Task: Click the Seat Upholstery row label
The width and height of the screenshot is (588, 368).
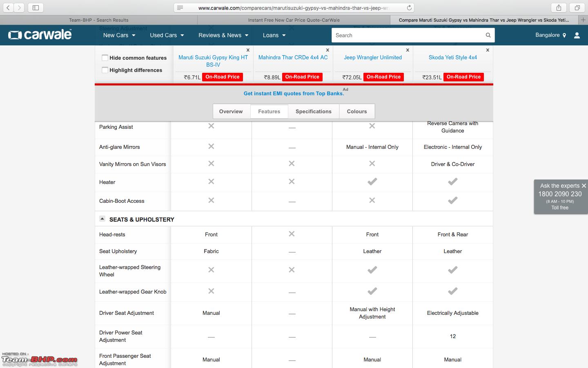Action: 118,251
